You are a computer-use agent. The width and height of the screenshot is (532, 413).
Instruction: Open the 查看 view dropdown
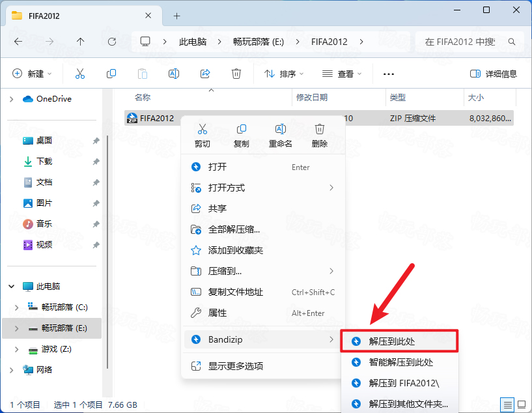coord(342,74)
